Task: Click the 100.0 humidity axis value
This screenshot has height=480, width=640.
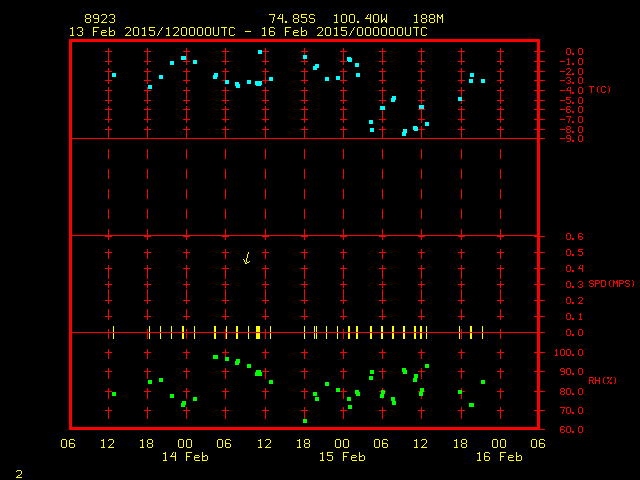Action: click(x=571, y=353)
